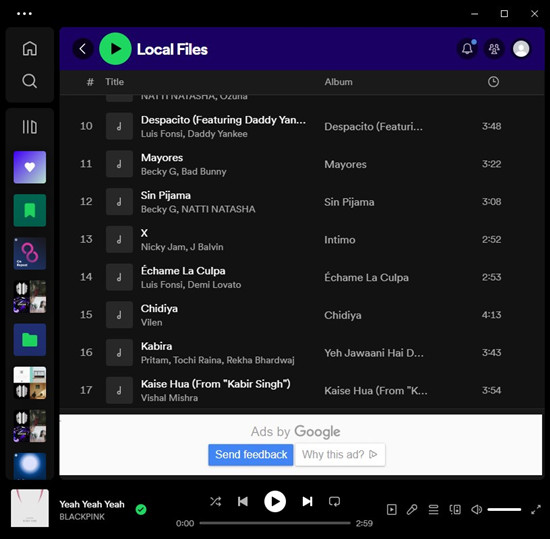This screenshot has width=550, height=539.
Task: Minimize the Spotify window
Action: pos(475,14)
